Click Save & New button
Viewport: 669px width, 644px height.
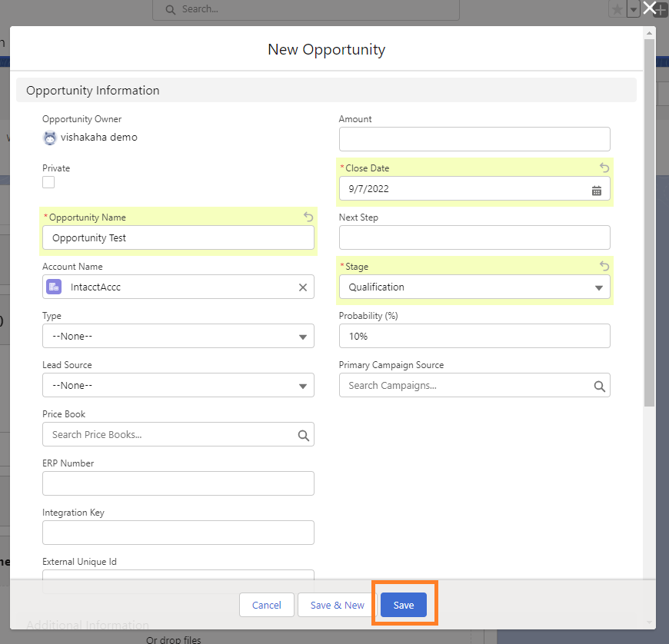coord(337,604)
